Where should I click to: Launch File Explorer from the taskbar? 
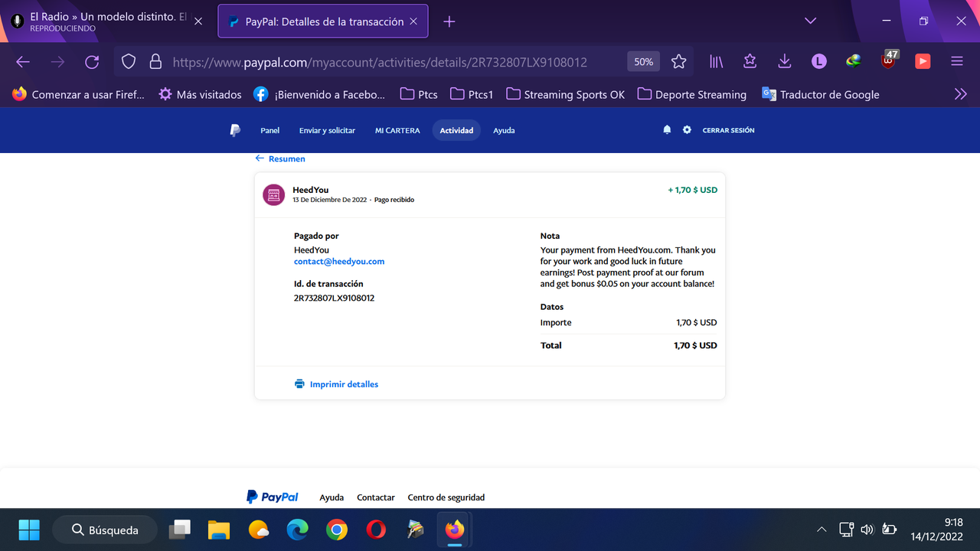tap(219, 530)
